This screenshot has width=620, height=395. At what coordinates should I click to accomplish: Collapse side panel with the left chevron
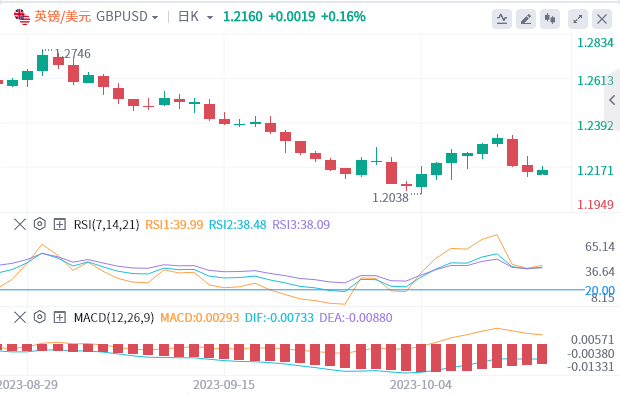(612, 100)
